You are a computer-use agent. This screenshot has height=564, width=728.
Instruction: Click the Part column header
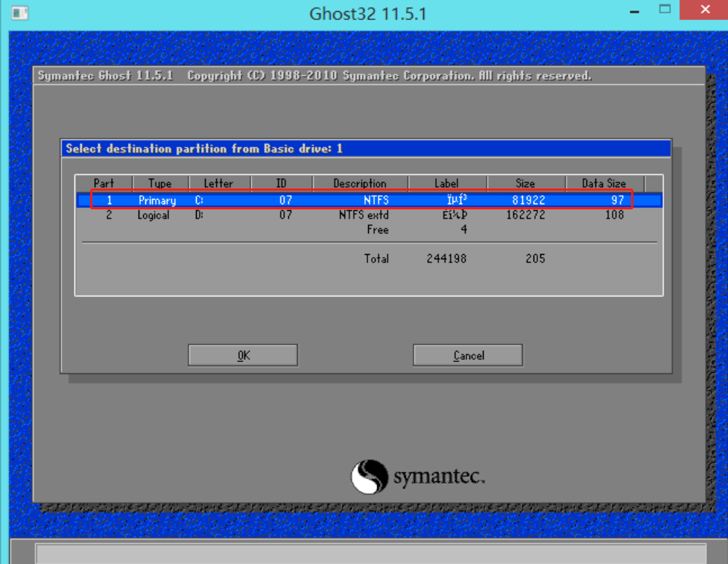104,183
